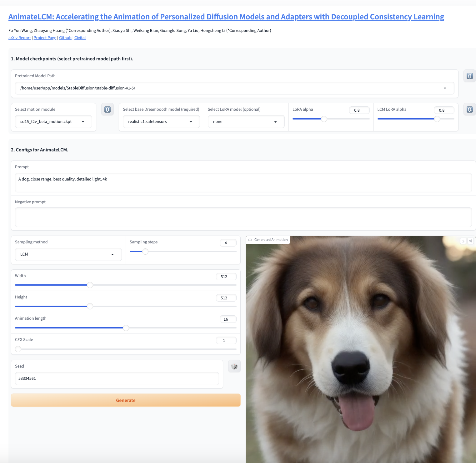Expand the LoRA model dropdown
Viewport: 476px width, 463px height.
pos(246,122)
